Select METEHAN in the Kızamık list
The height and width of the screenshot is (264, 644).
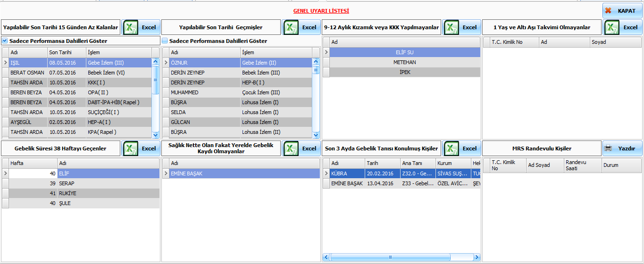pos(404,62)
